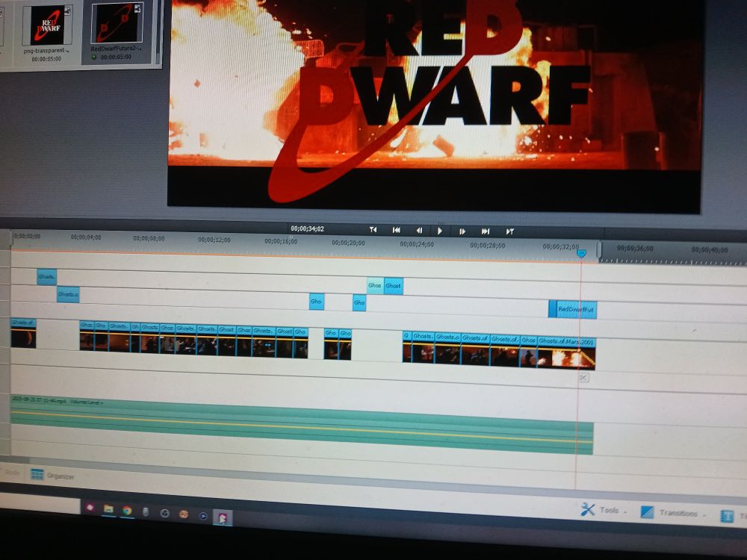Expand the Tools dropdown arrow

click(625, 512)
